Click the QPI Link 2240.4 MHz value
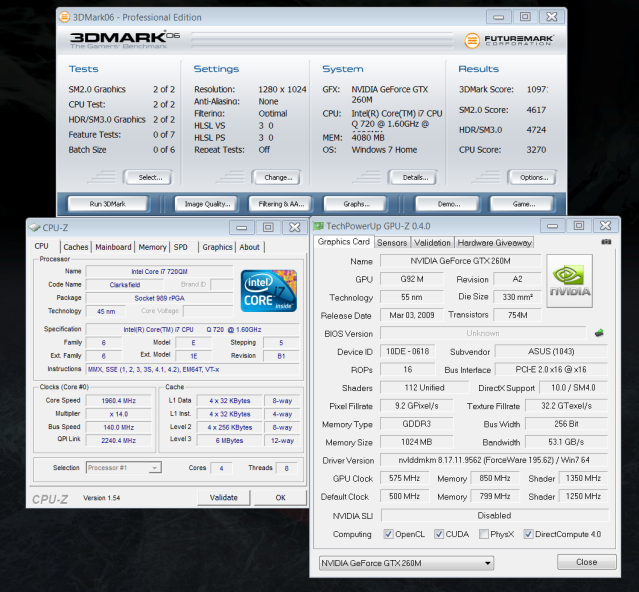 (x=118, y=440)
